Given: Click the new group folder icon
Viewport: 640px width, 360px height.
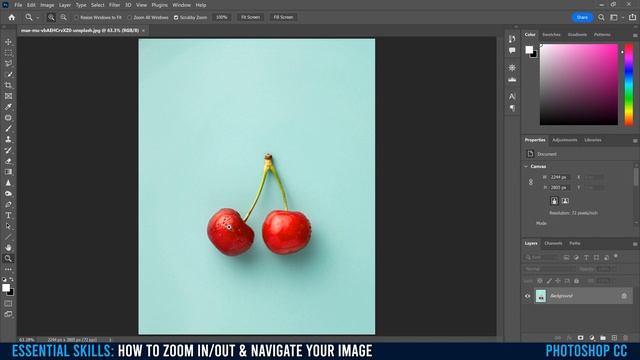Looking at the screenshot, I should (603, 338).
